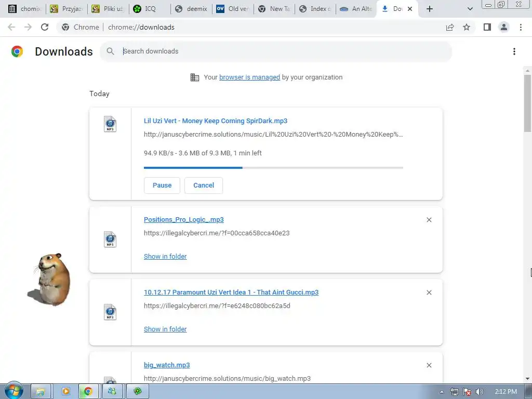
Task: Bookmark this page with the star icon
Action: pos(467,27)
